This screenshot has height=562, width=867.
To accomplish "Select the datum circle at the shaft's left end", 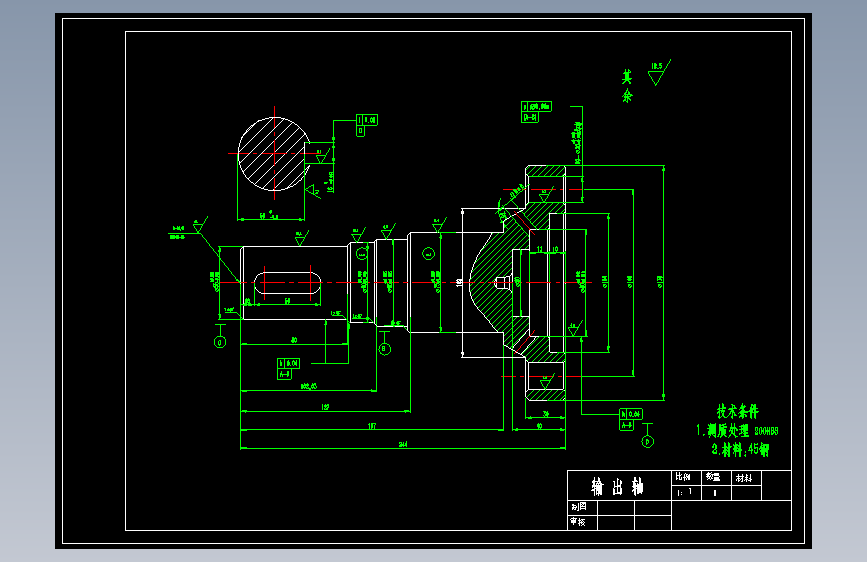I will pyautogui.click(x=220, y=342).
